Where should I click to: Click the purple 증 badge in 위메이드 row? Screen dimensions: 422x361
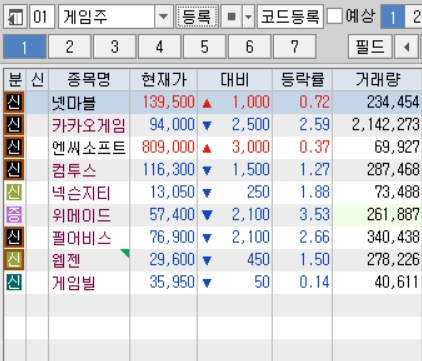[x=14, y=215]
